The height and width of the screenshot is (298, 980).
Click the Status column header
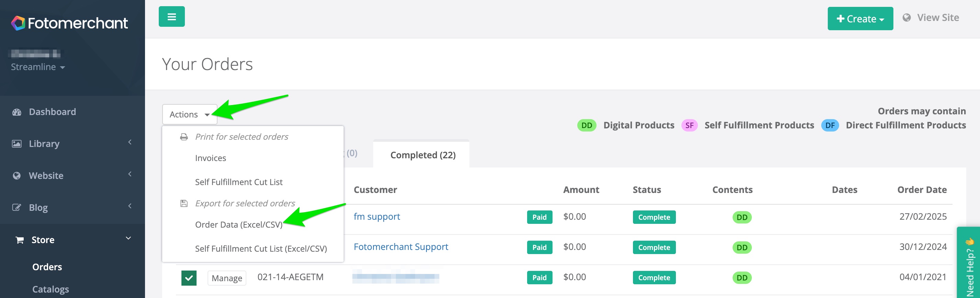pos(646,190)
